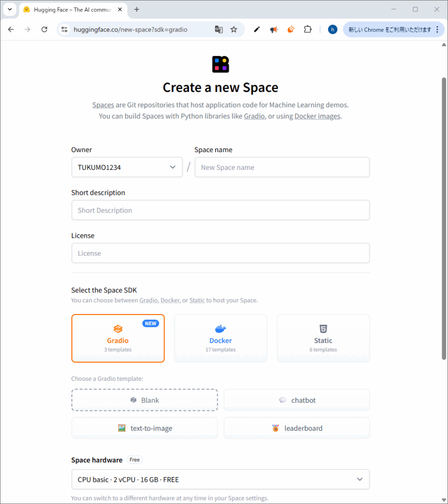Viewport: 448px width, 504px height.
Task: Reload the page with the refresh icon
Action: tap(44, 30)
